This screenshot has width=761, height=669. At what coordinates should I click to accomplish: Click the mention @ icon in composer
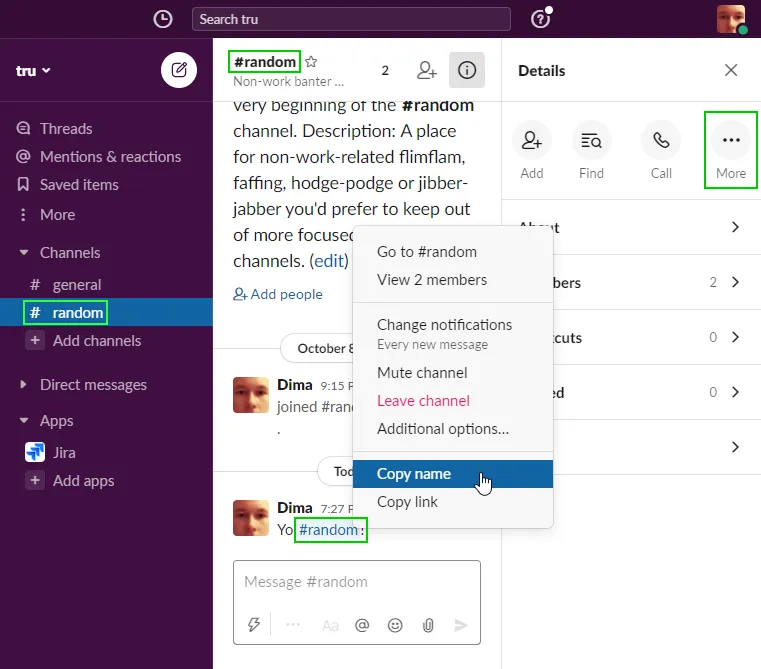click(x=362, y=625)
